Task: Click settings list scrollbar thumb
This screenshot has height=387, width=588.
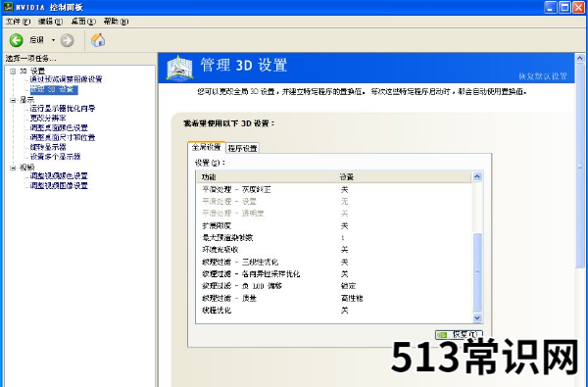Action: [477, 272]
